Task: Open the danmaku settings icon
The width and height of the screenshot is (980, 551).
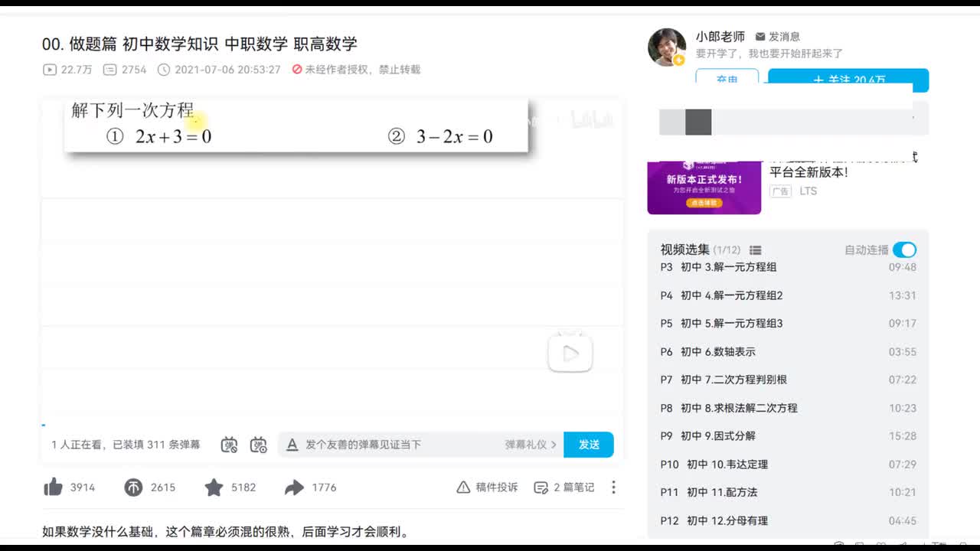Action: 259,445
